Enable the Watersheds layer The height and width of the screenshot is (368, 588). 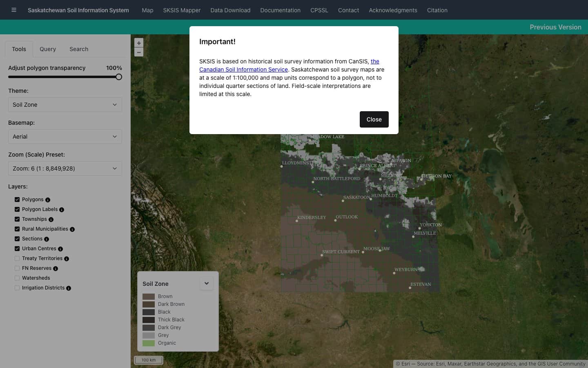point(17,278)
